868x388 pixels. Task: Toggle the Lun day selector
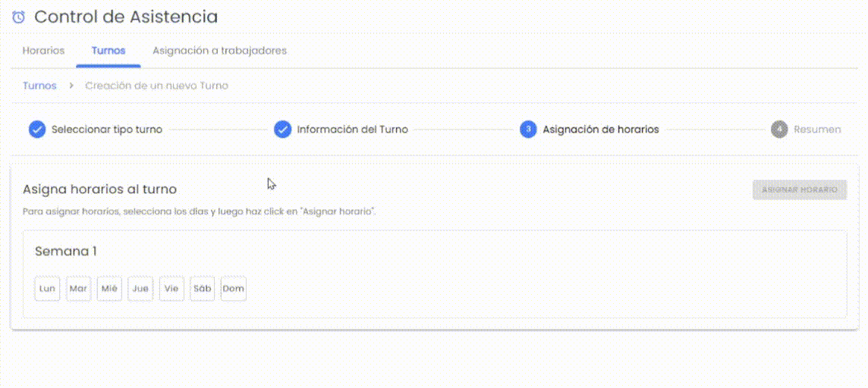click(x=47, y=289)
